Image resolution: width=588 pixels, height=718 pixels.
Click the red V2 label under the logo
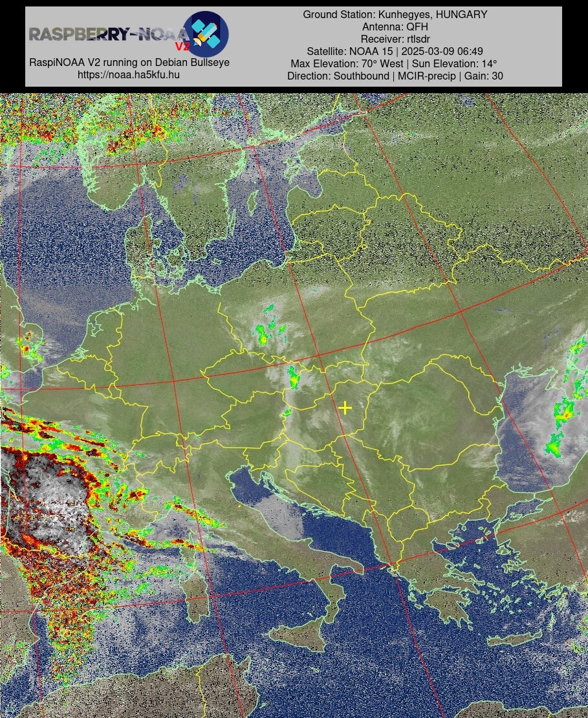point(182,46)
